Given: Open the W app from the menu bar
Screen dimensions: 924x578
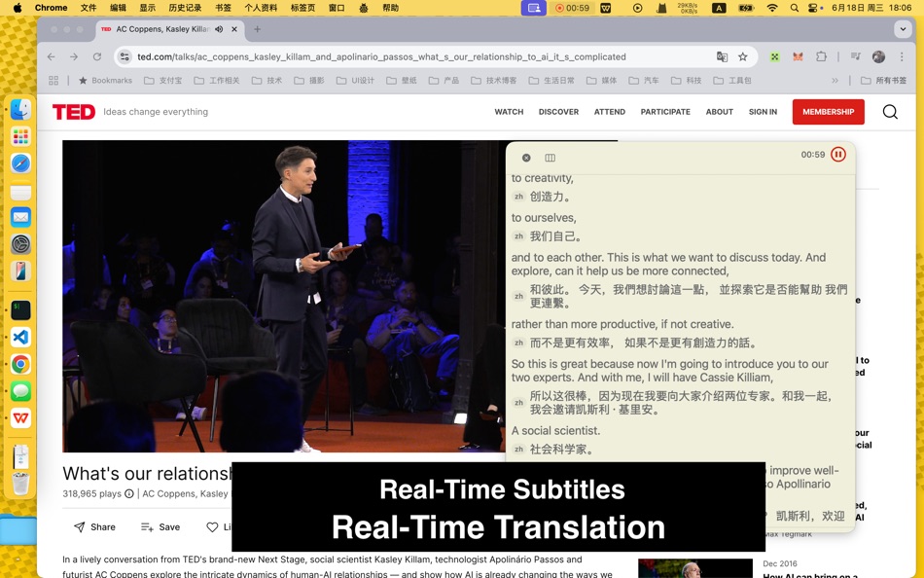Looking at the screenshot, I should point(604,8).
